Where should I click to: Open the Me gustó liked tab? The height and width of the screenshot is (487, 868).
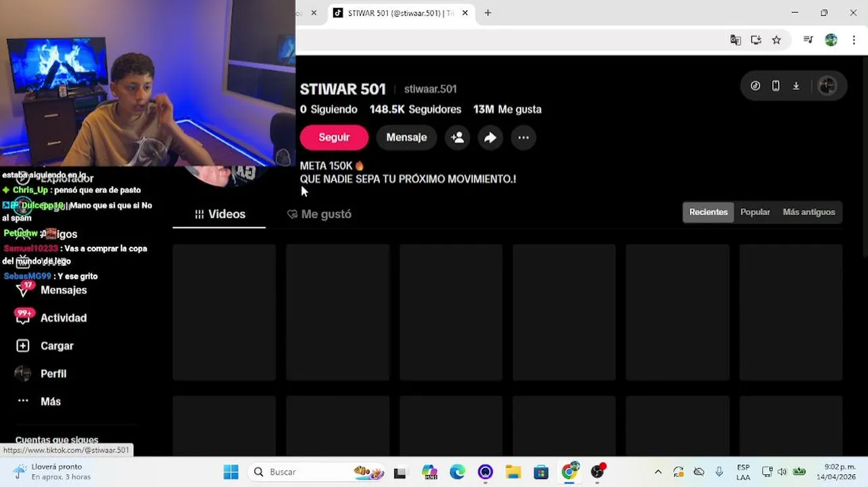coord(319,214)
